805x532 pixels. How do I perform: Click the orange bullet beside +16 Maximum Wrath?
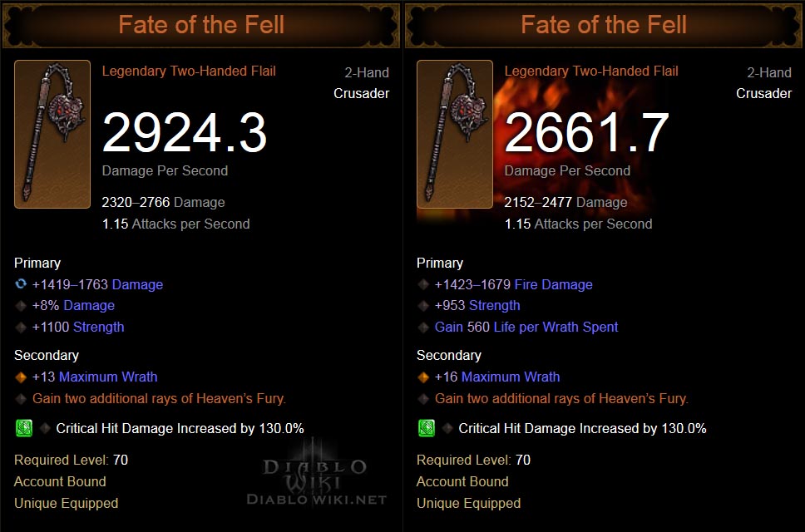coord(423,377)
